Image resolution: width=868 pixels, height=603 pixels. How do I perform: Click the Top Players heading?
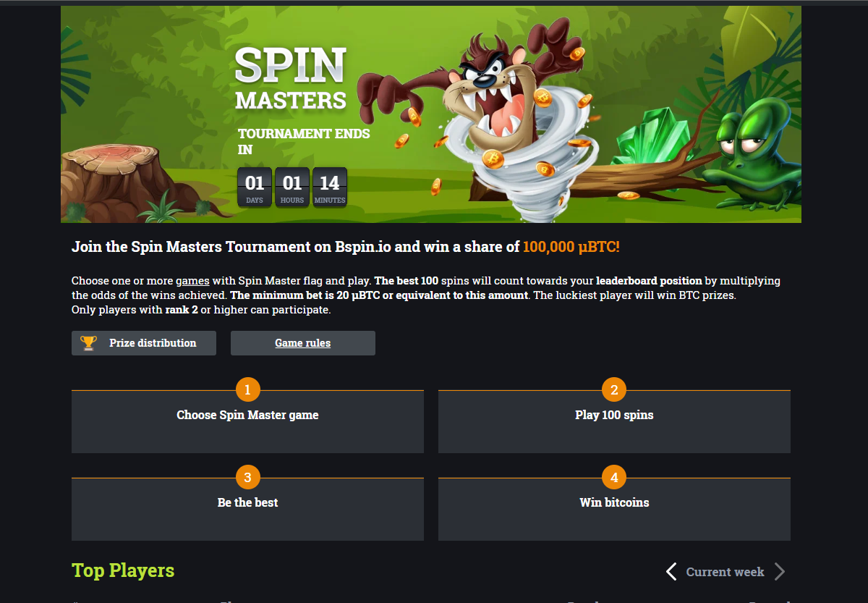click(x=123, y=570)
